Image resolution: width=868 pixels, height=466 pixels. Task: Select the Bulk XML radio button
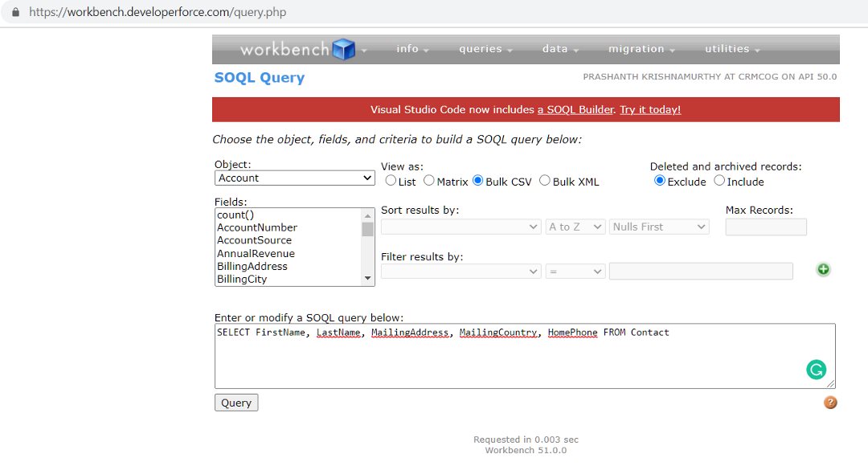point(545,181)
